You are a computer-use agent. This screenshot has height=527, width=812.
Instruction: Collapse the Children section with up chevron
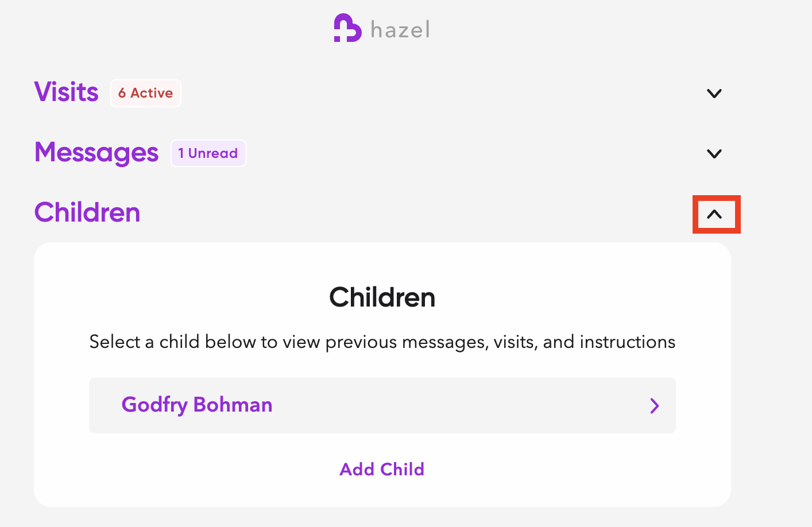[714, 215]
